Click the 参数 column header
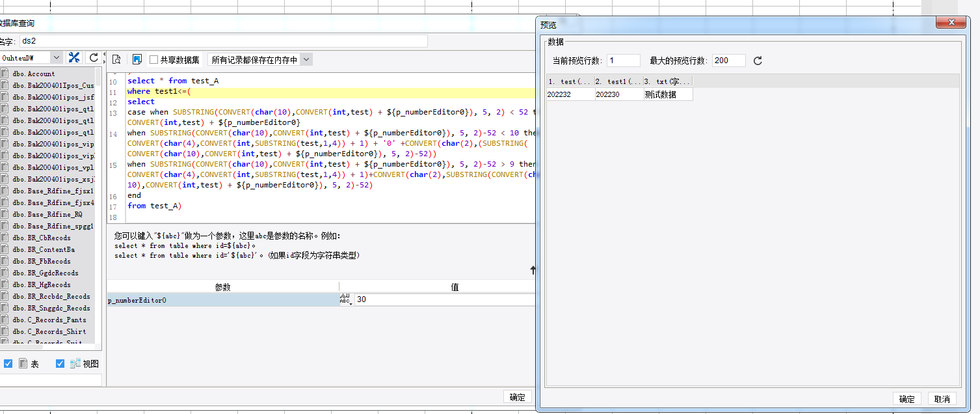980x414 pixels. coord(223,287)
